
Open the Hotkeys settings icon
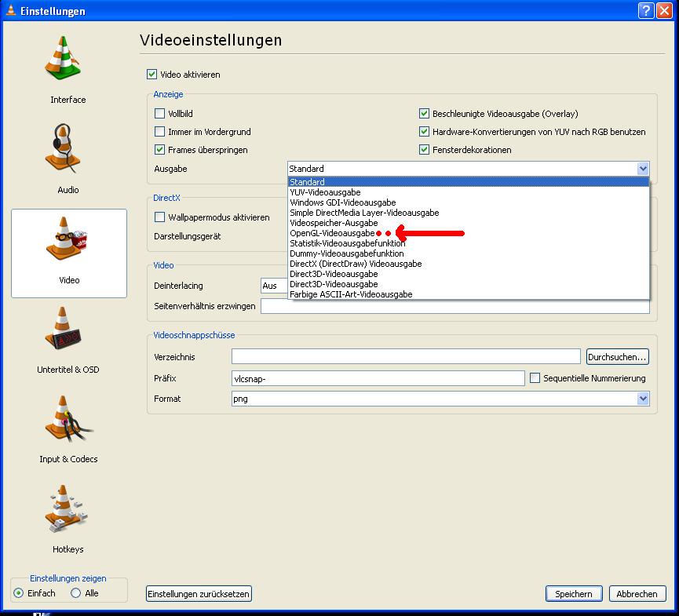[65, 508]
